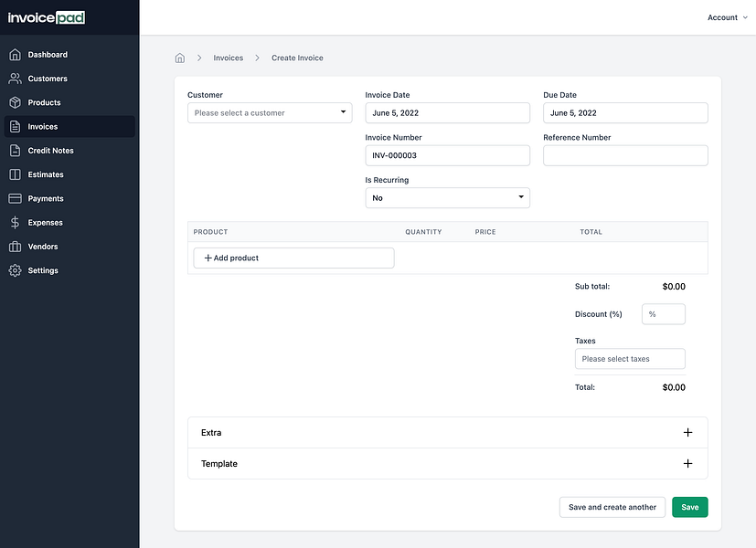The height and width of the screenshot is (548, 756).
Task: Navigate to Estimates
Action: pos(69,174)
